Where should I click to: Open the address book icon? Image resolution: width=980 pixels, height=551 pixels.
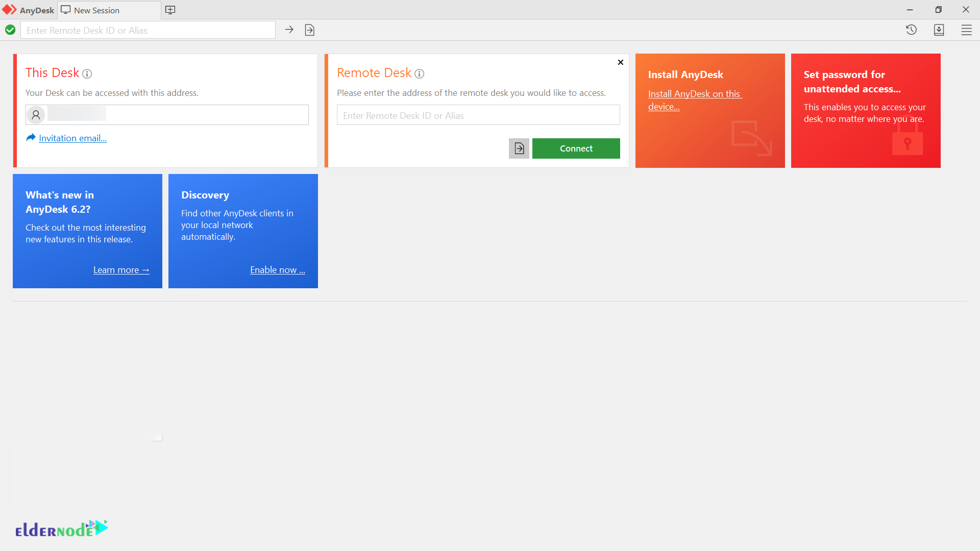(939, 30)
